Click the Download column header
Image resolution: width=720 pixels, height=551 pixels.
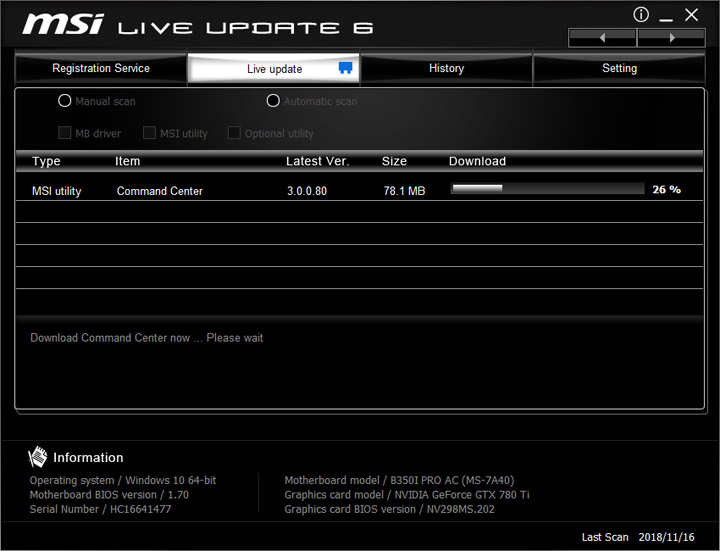(x=477, y=161)
